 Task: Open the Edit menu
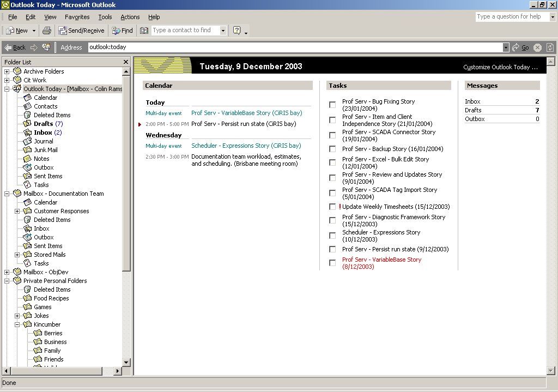pyautogui.click(x=31, y=17)
